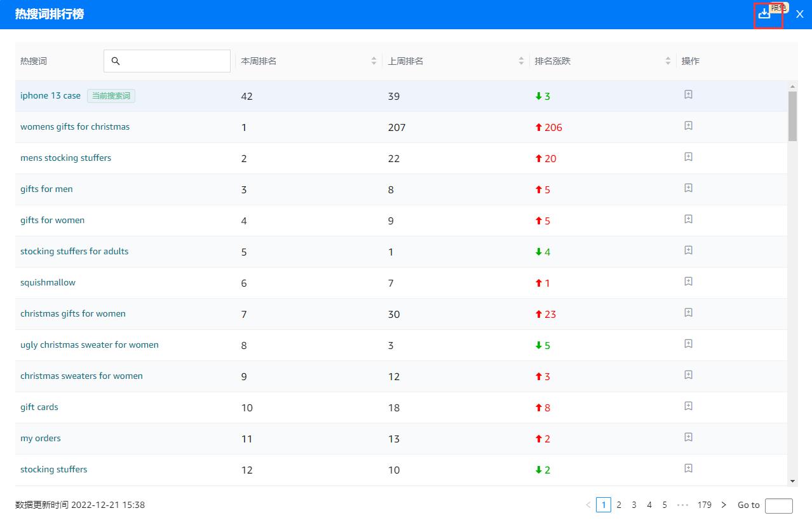Click the pagination ellipsis to skip pages
The width and height of the screenshot is (812, 527).
click(683, 505)
